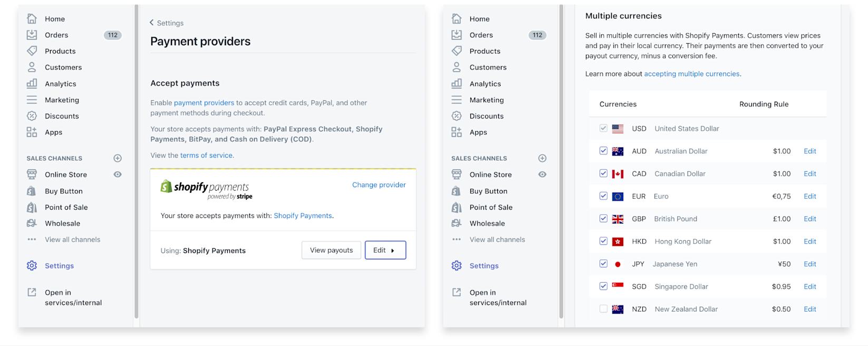Open in services/internal, right panel
This screenshot has height=346, width=868.
pyautogui.click(x=498, y=298)
